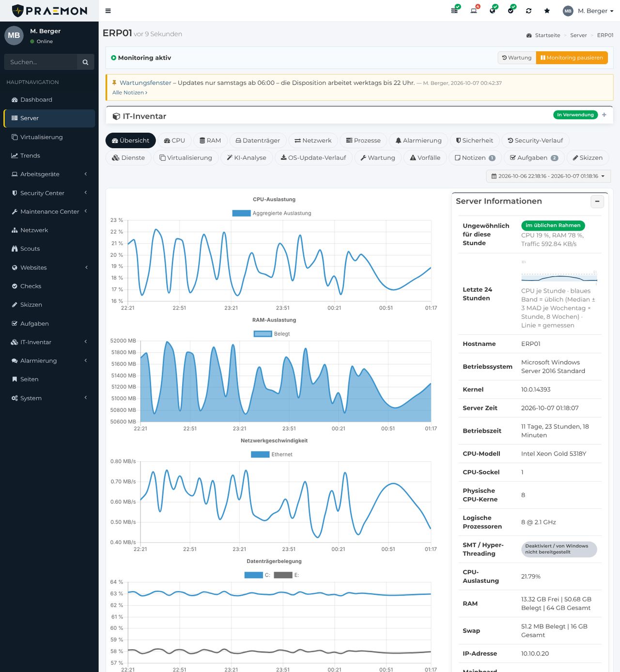This screenshot has width=620, height=672.
Task: Expand the Security Center sidebar menu
Action: [x=49, y=193]
